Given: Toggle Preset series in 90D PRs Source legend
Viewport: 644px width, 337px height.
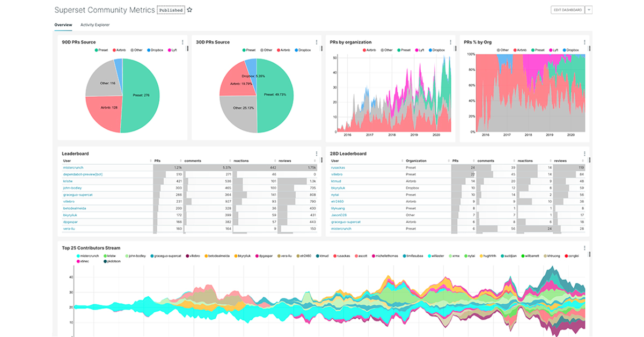Looking at the screenshot, I should (x=102, y=50).
